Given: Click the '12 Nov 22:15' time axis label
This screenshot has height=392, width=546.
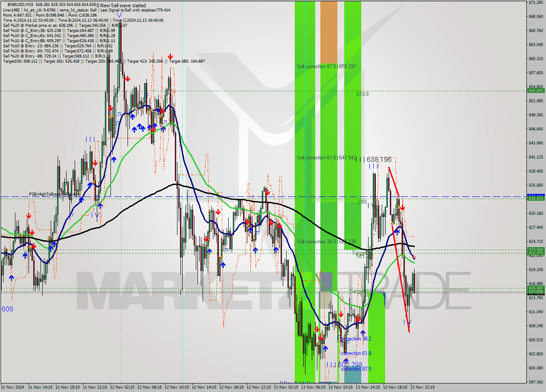Looking at the screenshot, I should [258, 387].
